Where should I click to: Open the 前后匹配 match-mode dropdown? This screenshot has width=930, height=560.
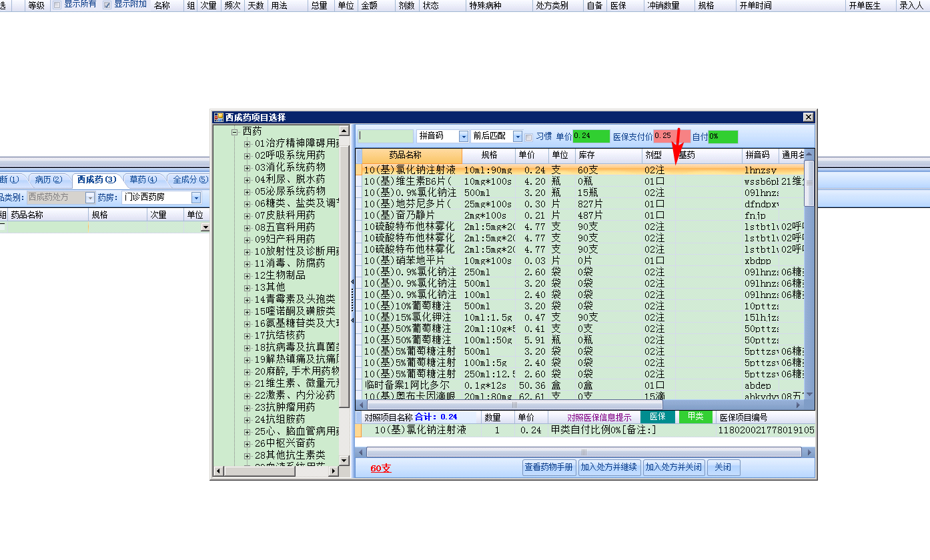(518, 136)
